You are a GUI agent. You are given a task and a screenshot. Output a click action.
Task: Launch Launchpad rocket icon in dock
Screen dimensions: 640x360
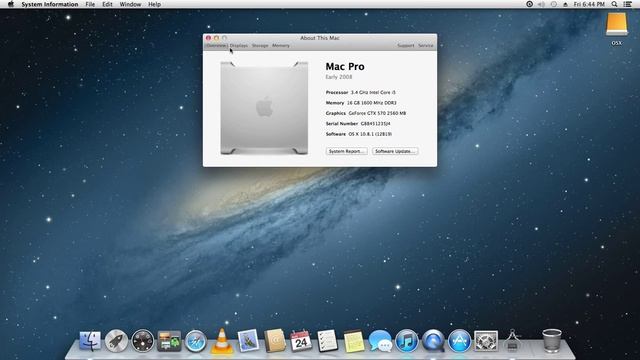[x=116, y=341]
